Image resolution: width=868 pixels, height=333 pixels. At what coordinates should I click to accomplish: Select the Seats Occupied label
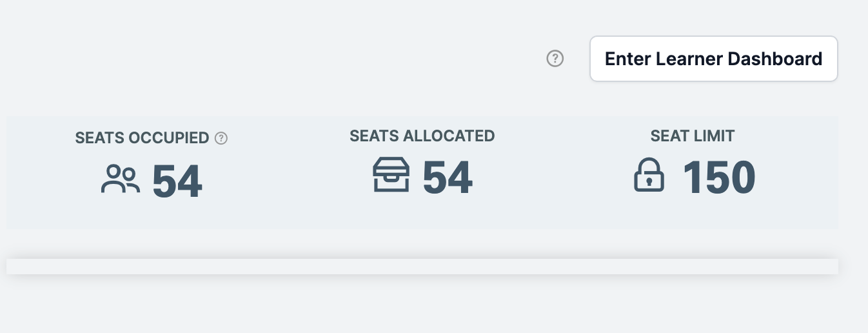[143, 137]
